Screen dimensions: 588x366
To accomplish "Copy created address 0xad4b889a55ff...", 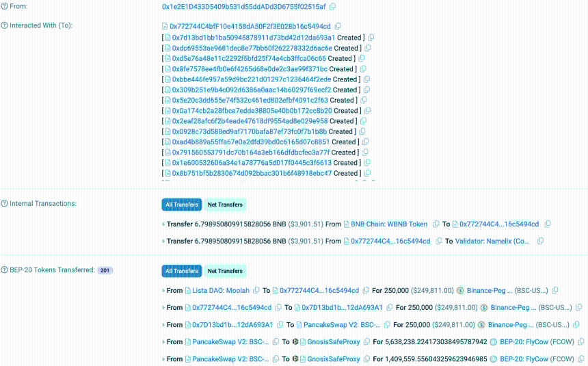I will click(365, 142).
